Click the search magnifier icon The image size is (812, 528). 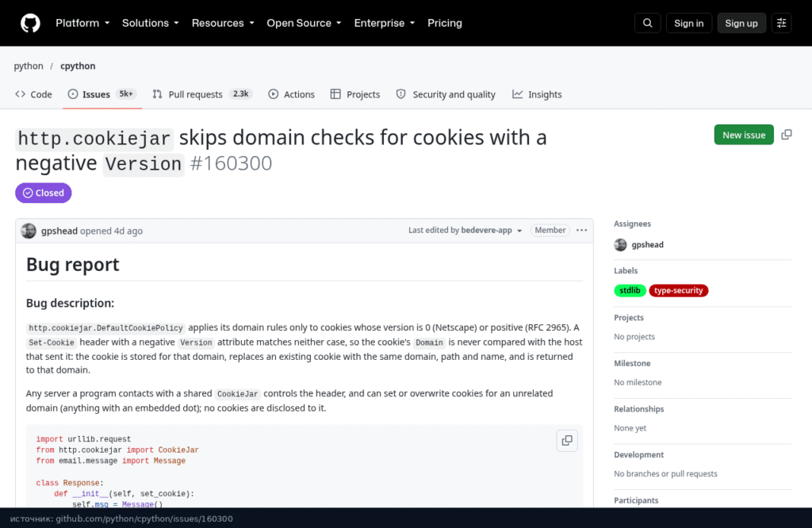click(647, 23)
